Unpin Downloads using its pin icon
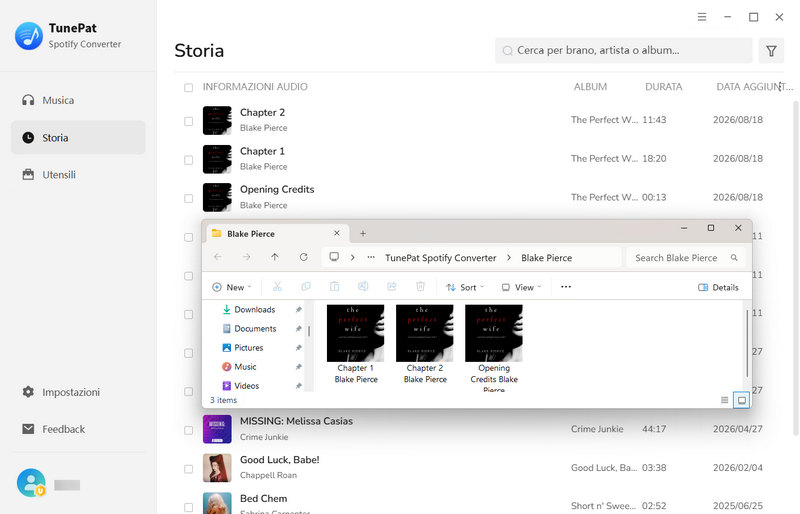800x514 pixels. 298,310
